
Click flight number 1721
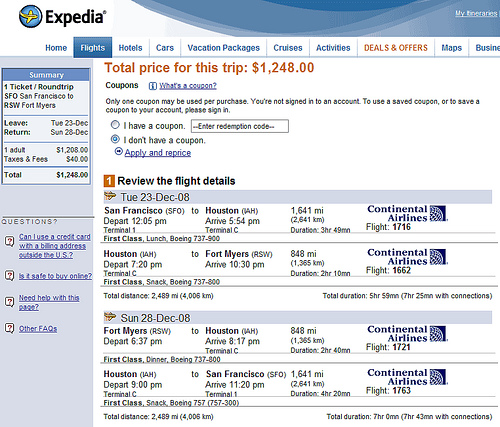[401, 347]
